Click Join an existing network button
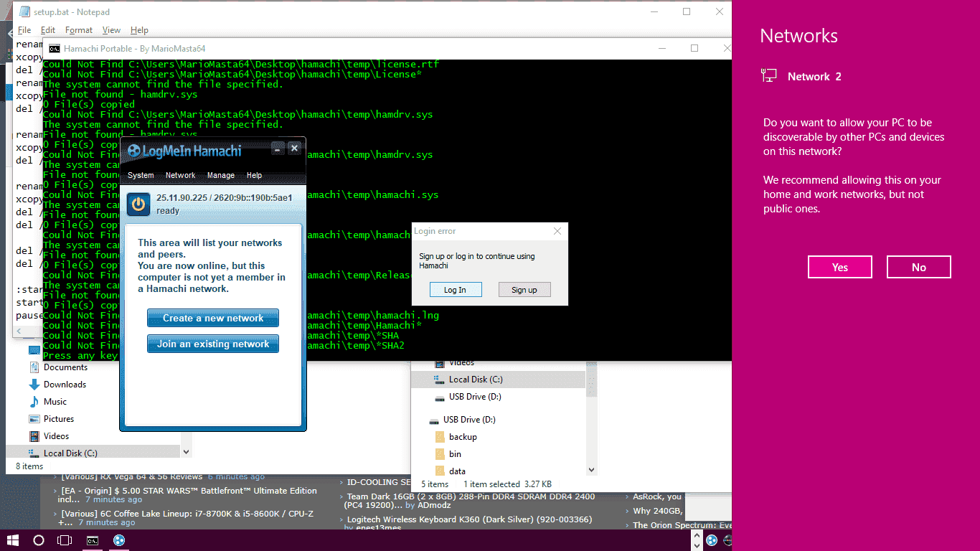Image resolution: width=980 pixels, height=551 pixels. coord(213,344)
